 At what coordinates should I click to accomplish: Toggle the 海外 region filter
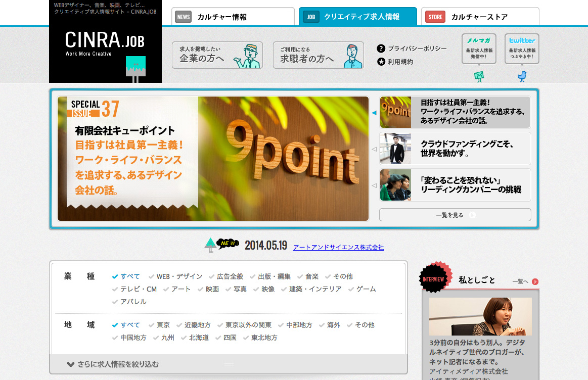tap(330, 325)
